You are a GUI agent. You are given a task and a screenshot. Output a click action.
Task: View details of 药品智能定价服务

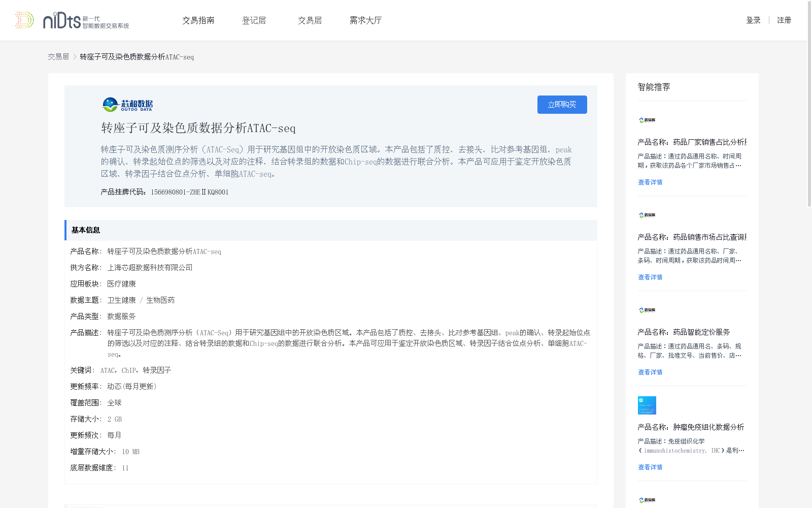click(650, 372)
